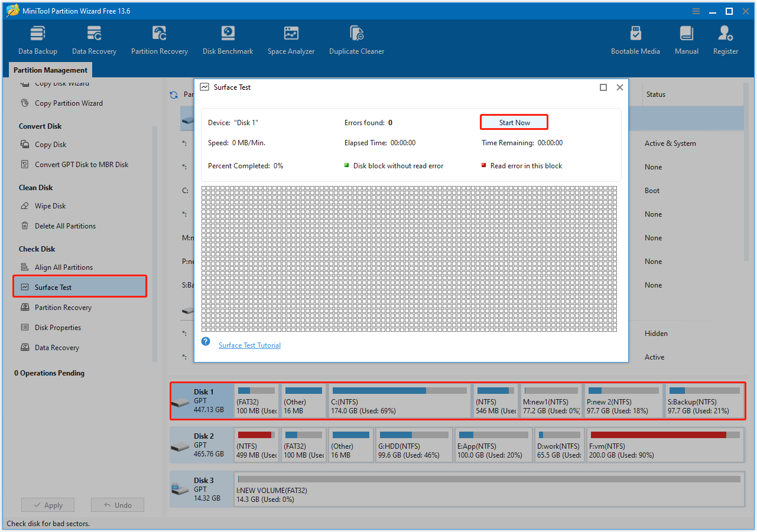Click the Active & System status cell
Viewport: 757px width, 532px height.
670,143
